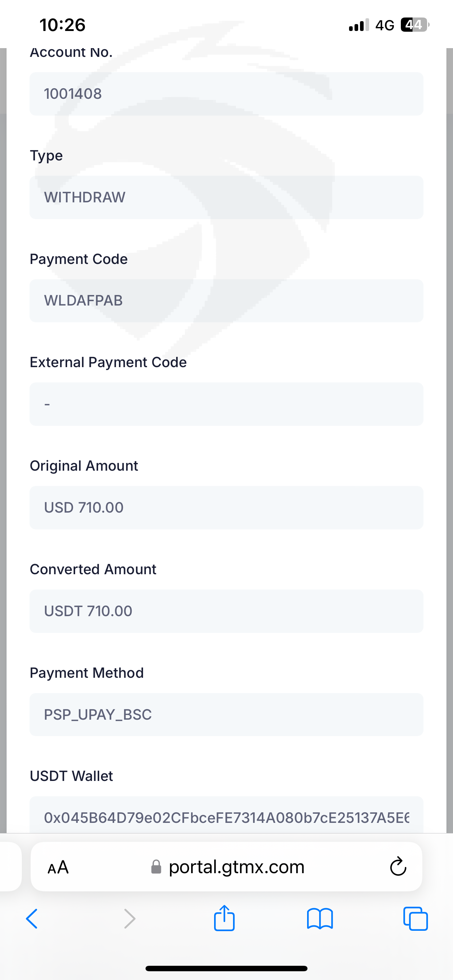Select the Converted Amount USDT 710.00 field

[226, 611]
